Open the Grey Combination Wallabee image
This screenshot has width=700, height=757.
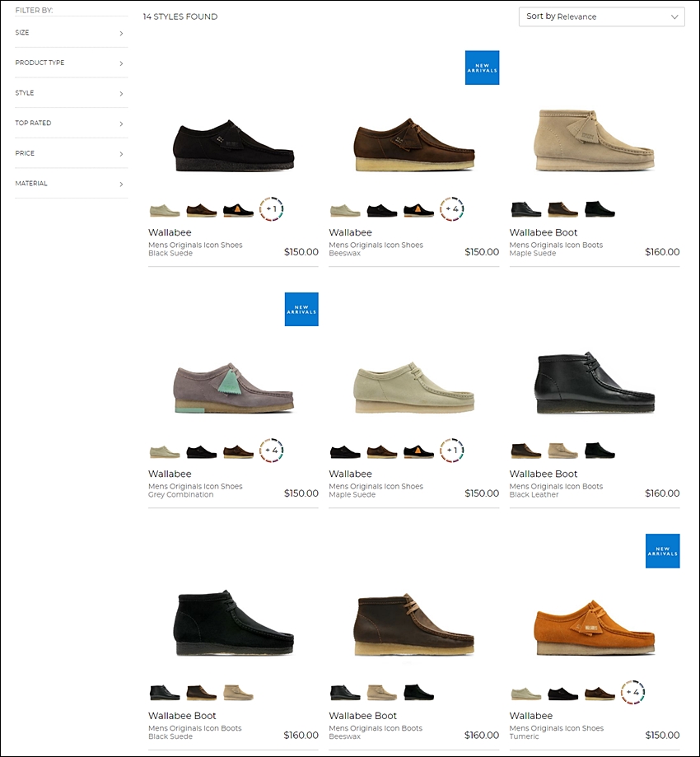[x=234, y=388]
